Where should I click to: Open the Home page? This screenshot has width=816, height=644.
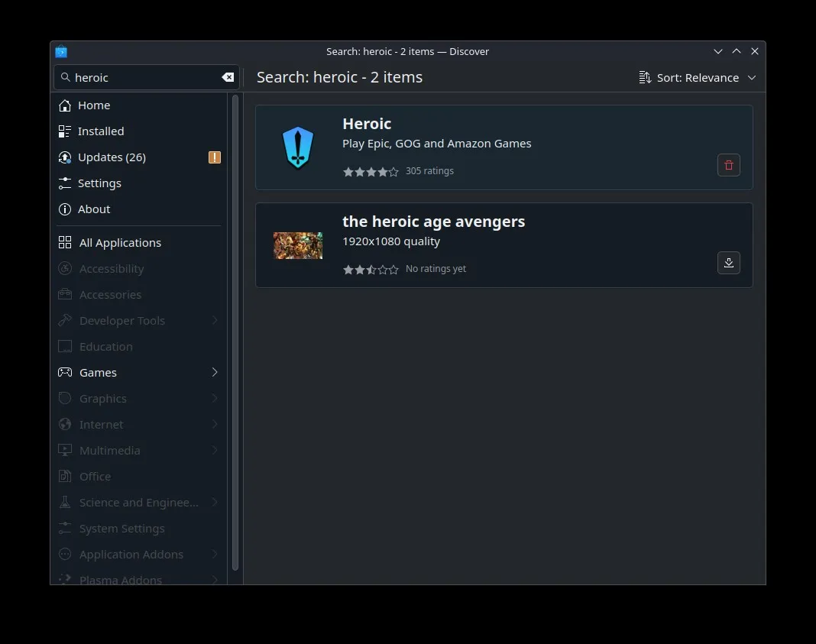[140, 105]
